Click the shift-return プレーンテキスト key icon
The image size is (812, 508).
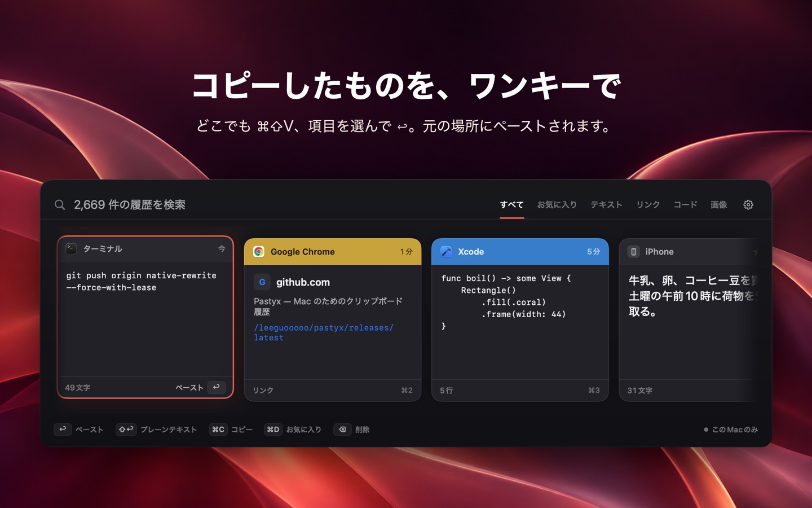pyautogui.click(x=126, y=430)
